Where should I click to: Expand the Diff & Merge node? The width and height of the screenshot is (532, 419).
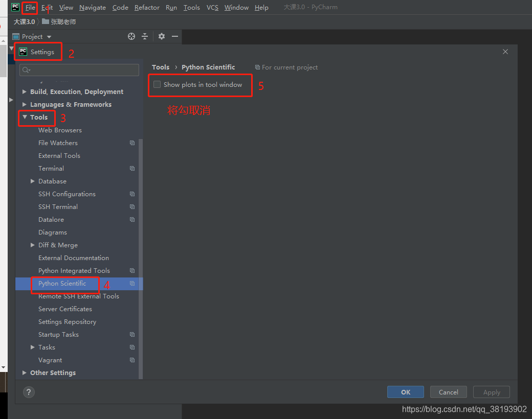(x=33, y=245)
